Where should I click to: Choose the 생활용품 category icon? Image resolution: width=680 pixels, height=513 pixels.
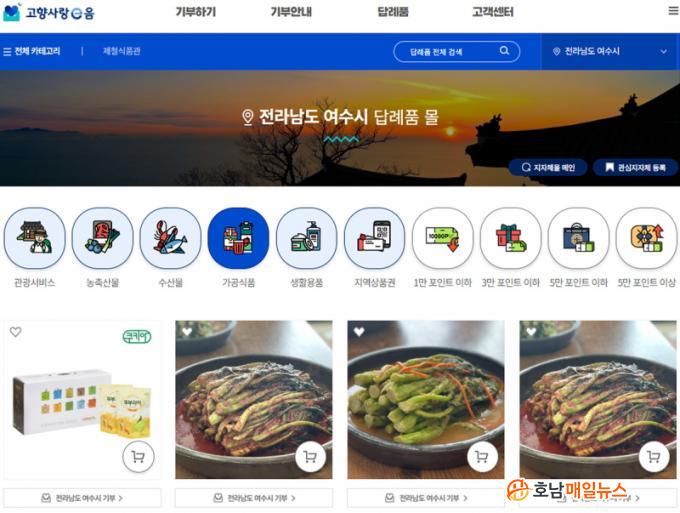pyautogui.click(x=307, y=238)
